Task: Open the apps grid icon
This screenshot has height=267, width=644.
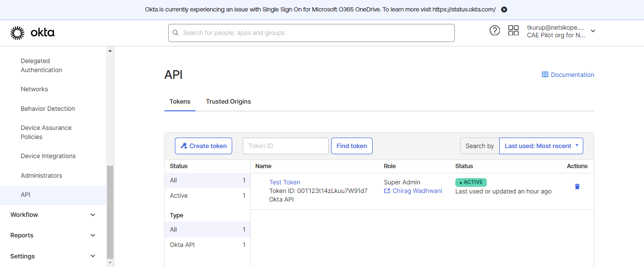Action: (514, 31)
